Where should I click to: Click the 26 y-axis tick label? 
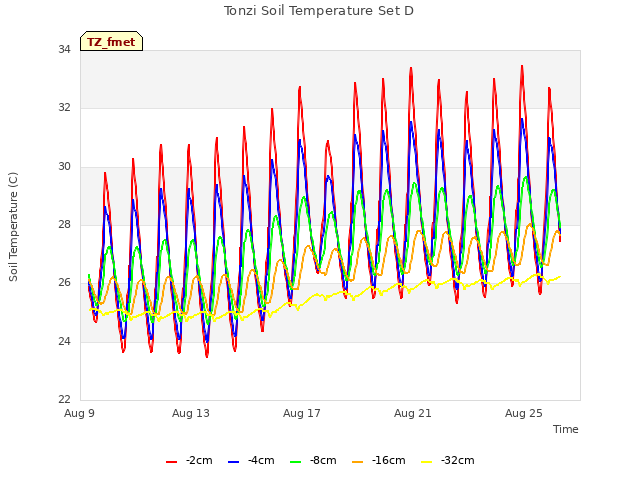64,282
